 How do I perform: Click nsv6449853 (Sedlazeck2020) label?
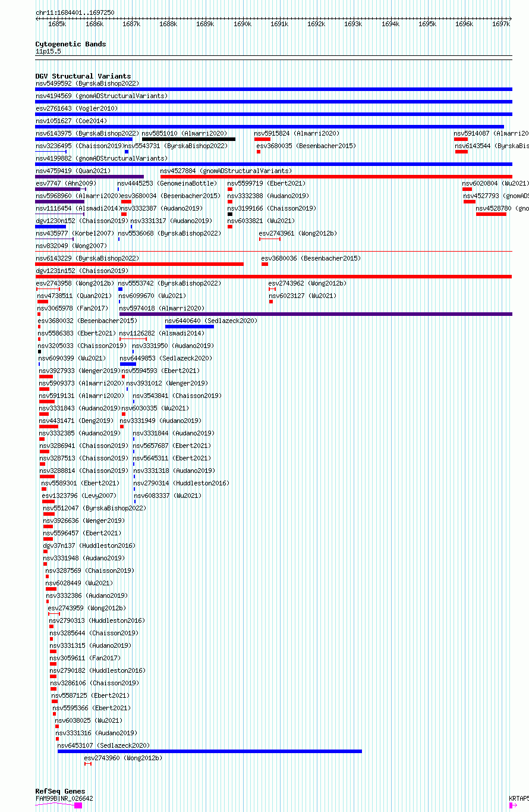166,359
